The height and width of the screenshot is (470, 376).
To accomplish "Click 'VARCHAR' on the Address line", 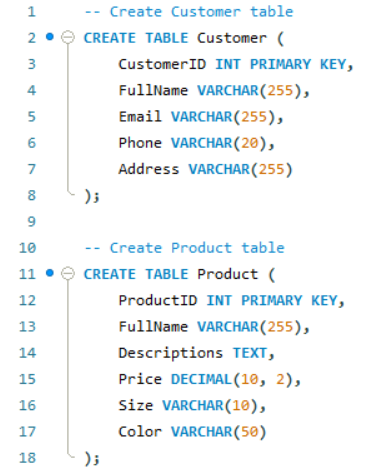I will click(219, 169).
